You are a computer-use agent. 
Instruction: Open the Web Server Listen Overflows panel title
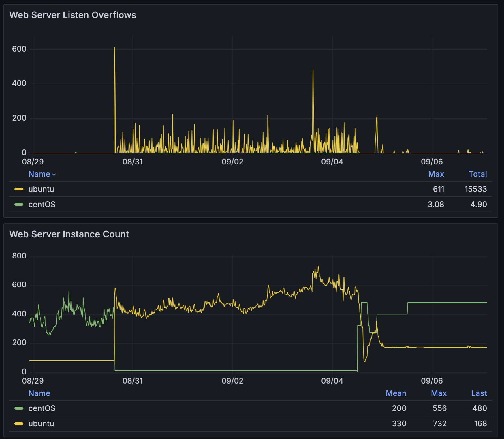pos(73,15)
